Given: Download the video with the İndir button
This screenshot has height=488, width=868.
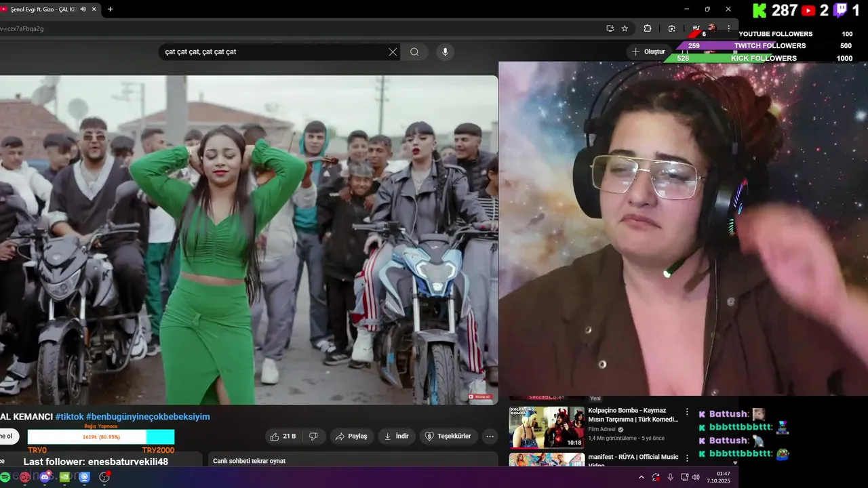Looking at the screenshot, I should coord(397,436).
